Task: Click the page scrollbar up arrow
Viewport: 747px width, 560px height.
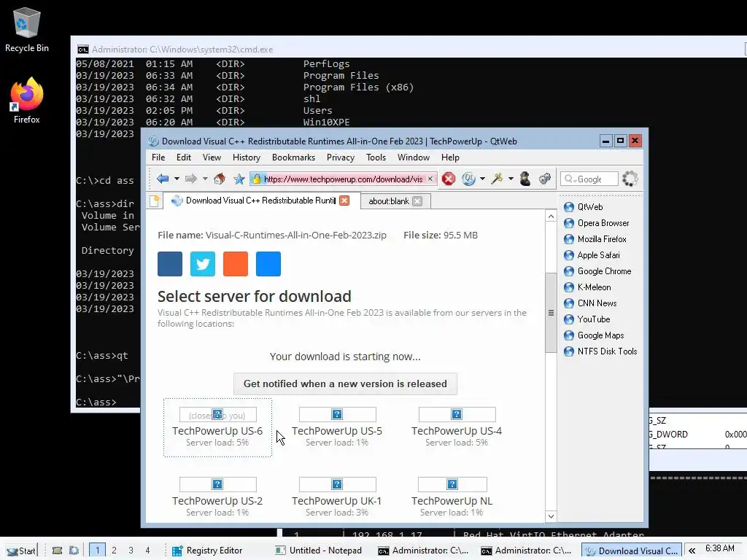Action: (x=551, y=217)
